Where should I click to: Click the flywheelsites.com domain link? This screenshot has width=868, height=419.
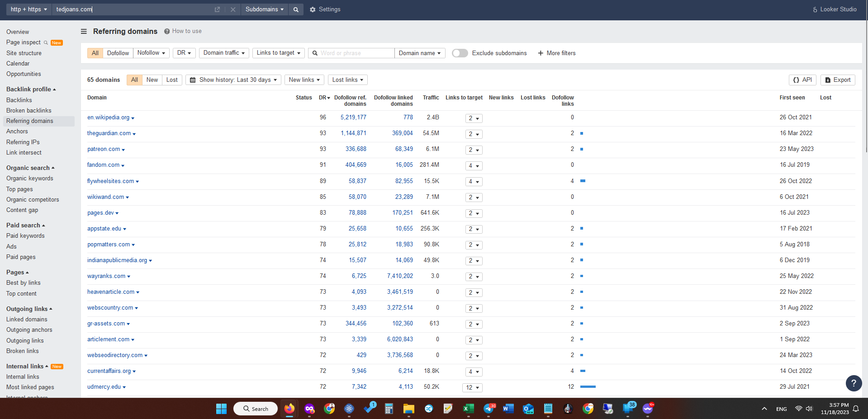point(110,181)
